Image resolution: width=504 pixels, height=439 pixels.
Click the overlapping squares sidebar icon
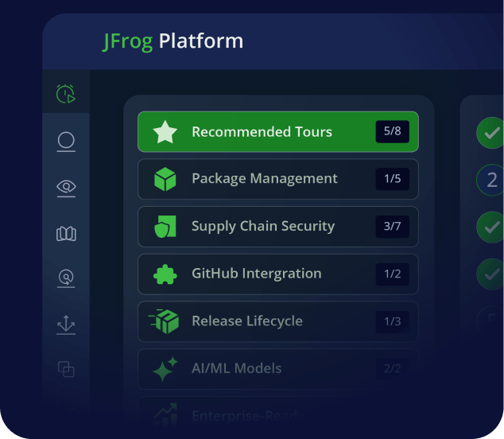point(66,369)
